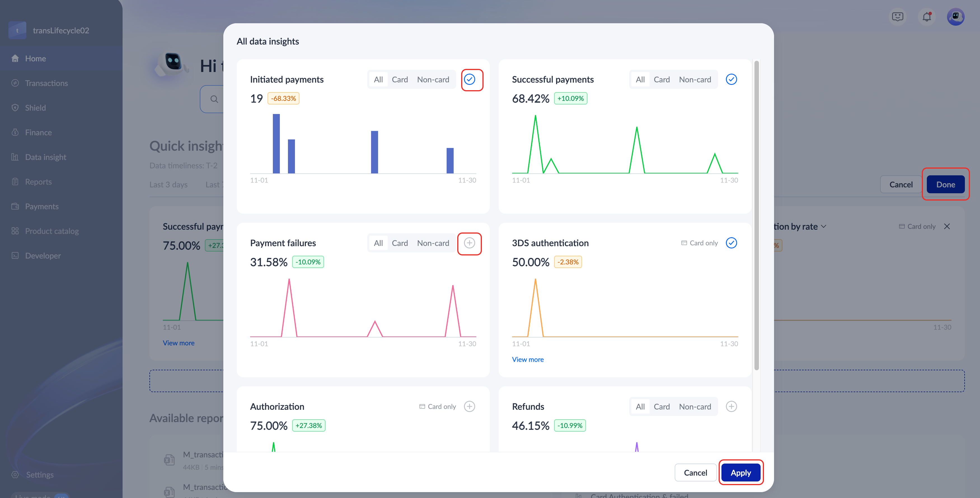Open the transLifecycle02 account switcher

(x=60, y=31)
